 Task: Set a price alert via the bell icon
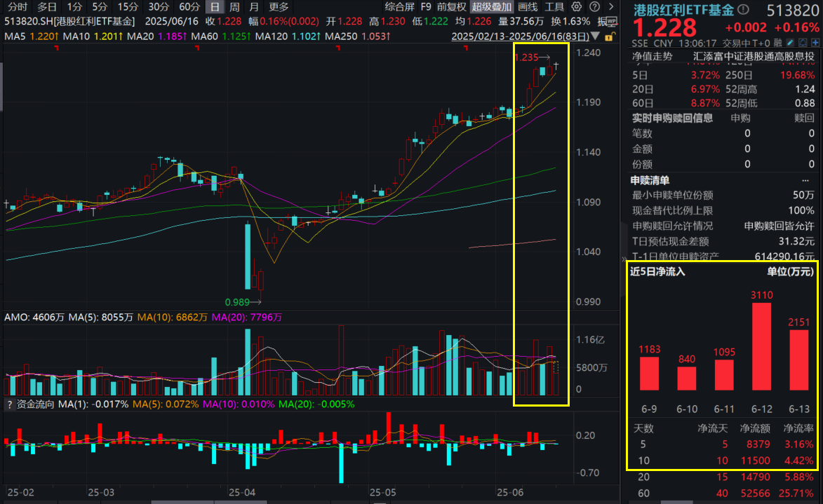click(x=802, y=42)
